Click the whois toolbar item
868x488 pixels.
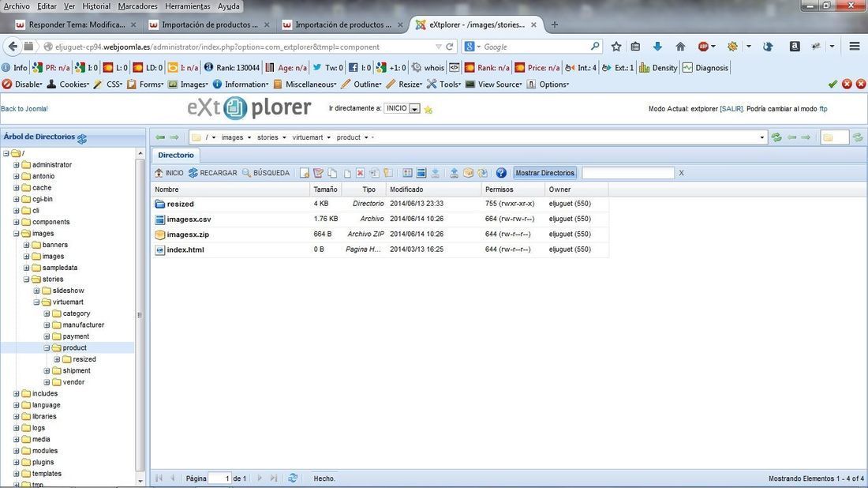[x=428, y=68]
